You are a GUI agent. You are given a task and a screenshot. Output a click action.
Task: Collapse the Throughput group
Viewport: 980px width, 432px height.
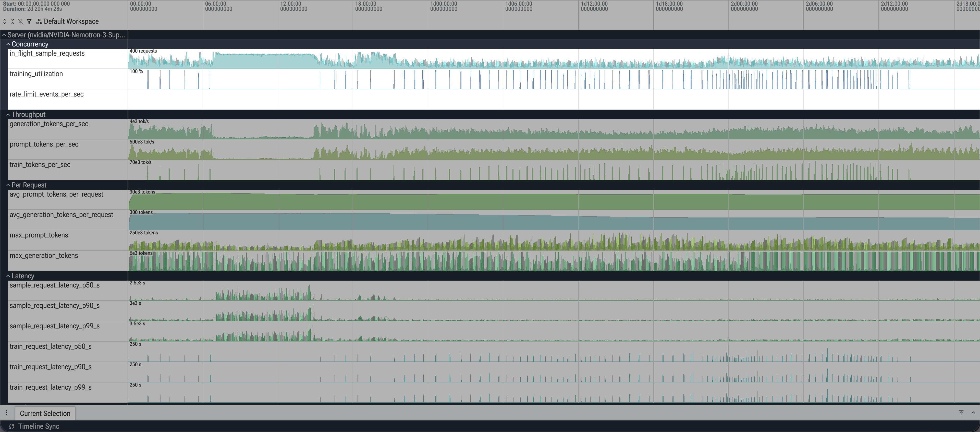8,115
